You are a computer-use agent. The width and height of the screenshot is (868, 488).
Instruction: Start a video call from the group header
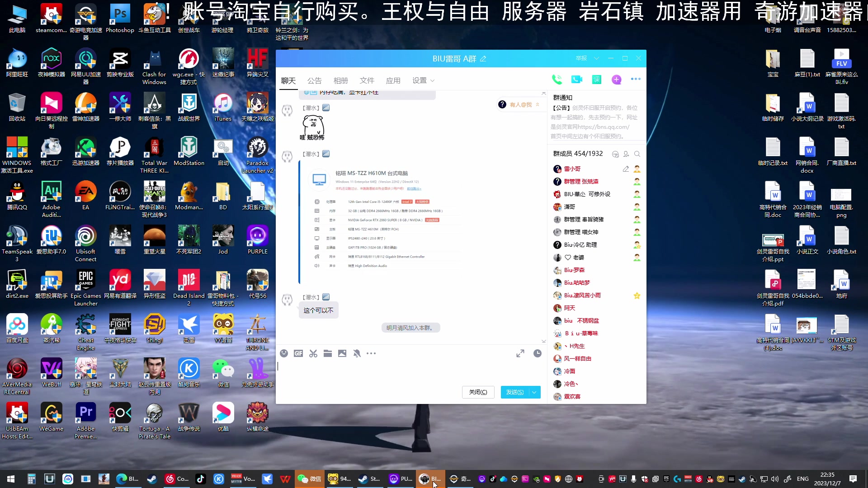click(576, 80)
